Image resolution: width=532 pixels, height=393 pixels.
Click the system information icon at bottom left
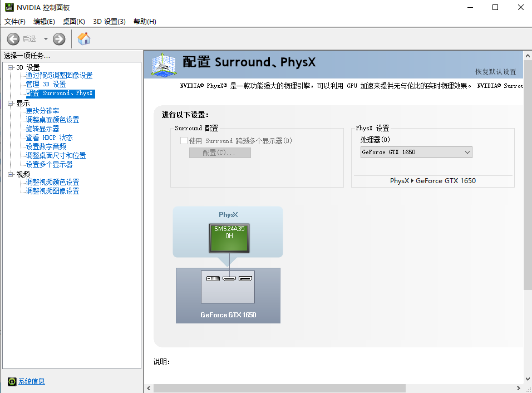pos(12,381)
